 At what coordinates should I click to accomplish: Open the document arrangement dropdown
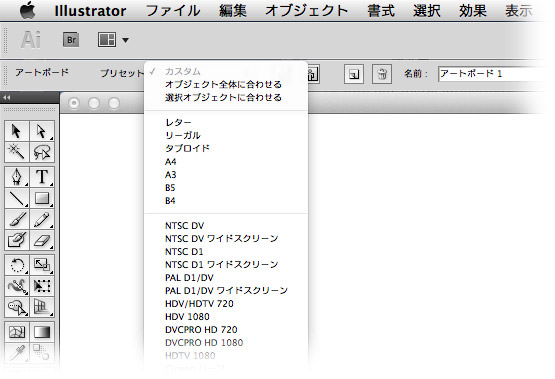pyautogui.click(x=113, y=40)
